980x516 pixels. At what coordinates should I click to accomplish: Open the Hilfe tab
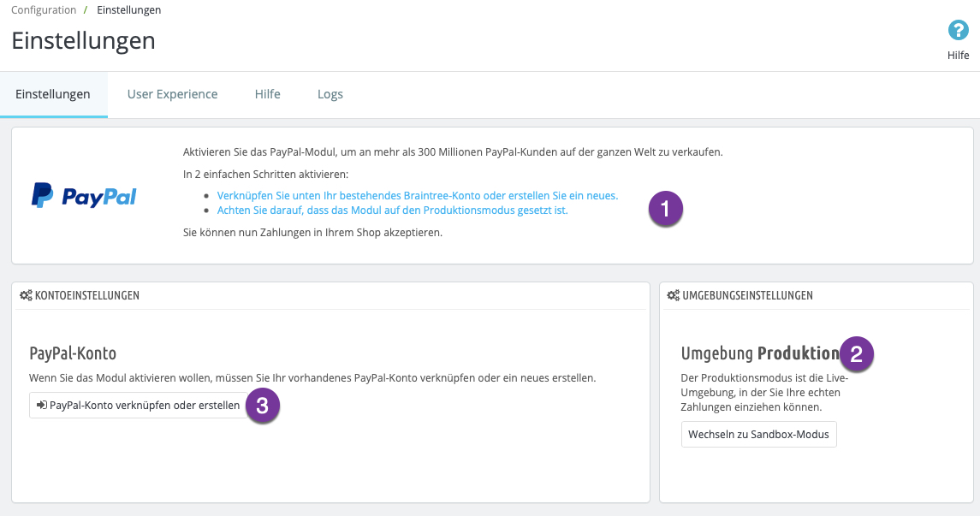point(268,94)
